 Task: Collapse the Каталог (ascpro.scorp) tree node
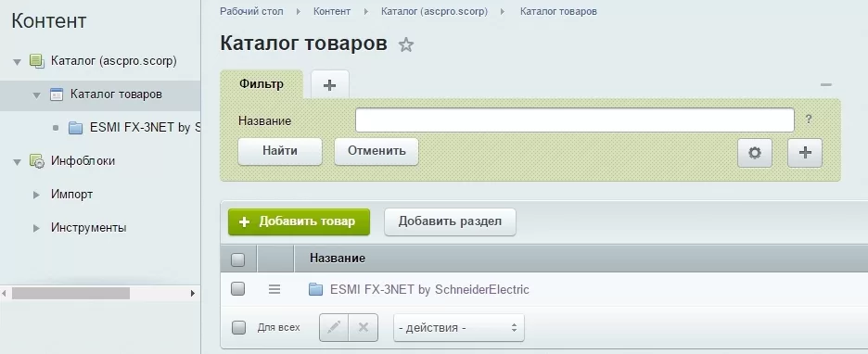point(18,62)
